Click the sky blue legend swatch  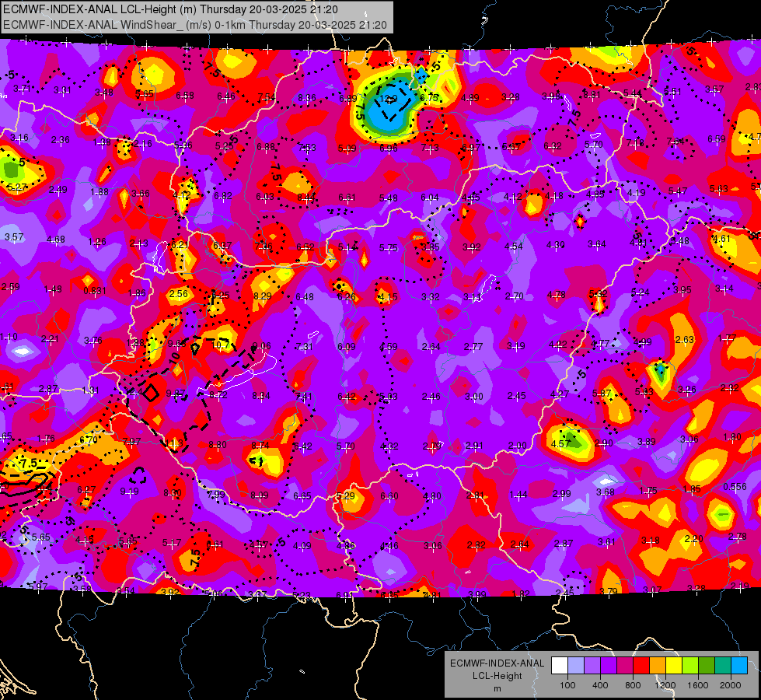coord(739,666)
